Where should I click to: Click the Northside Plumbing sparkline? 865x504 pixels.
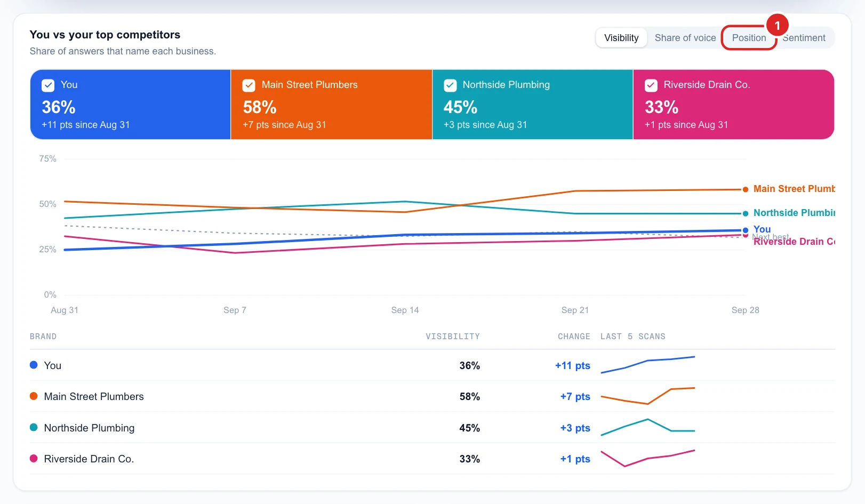tap(648, 427)
